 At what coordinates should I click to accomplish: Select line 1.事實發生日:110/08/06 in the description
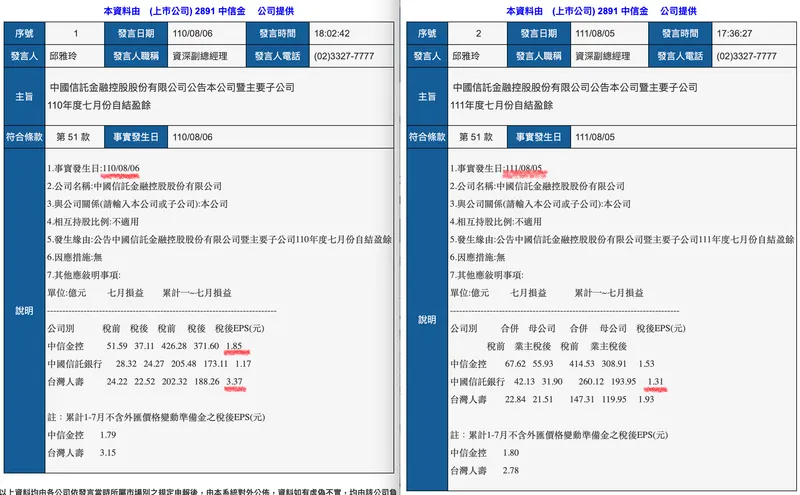click(x=93, y=168)
